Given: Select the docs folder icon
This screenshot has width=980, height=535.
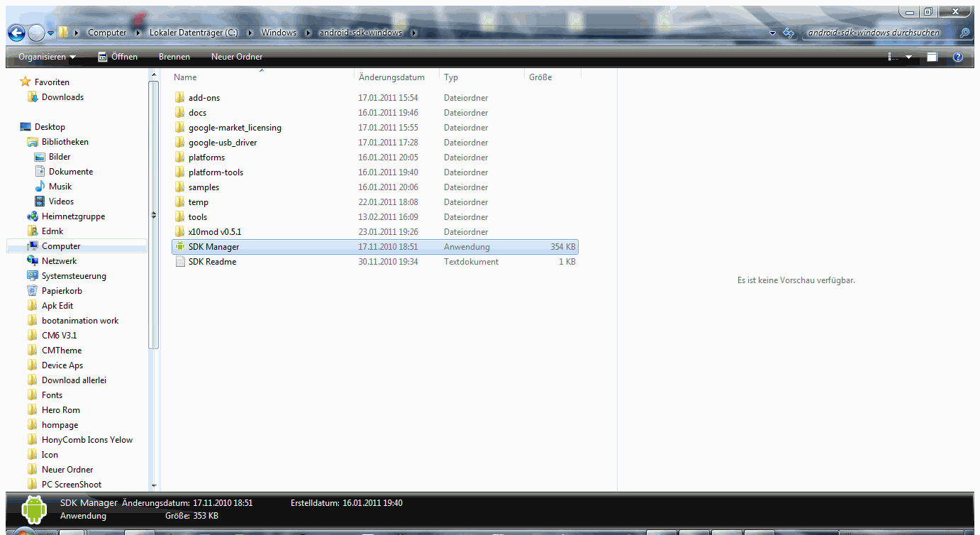Looking at the screenshot, I should (x=179, y=113).
